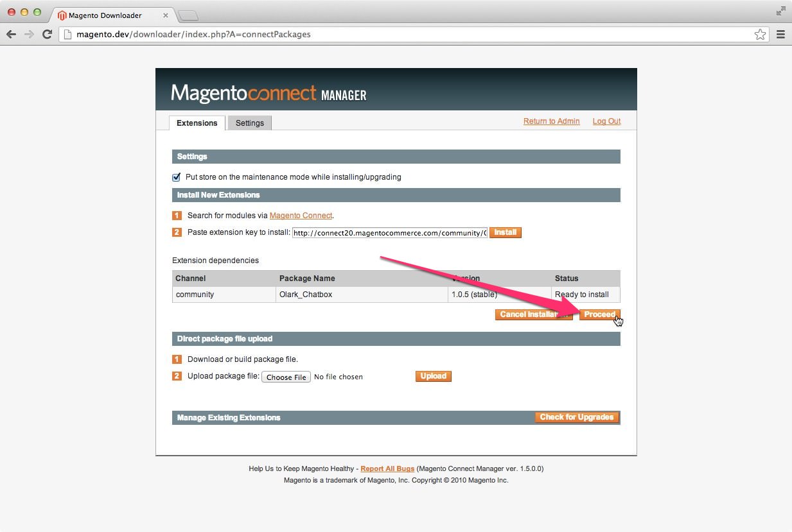This screenshot has width=792, height=532.
Task: Open the Magento Connect link
Action: point(301,216)
